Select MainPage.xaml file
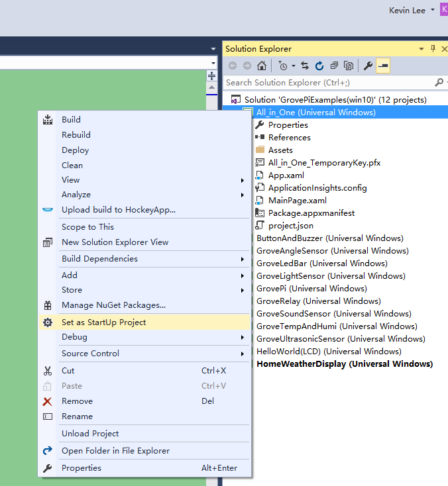The width and height of the screenshot is (448, 486). (x=298, y=201)
